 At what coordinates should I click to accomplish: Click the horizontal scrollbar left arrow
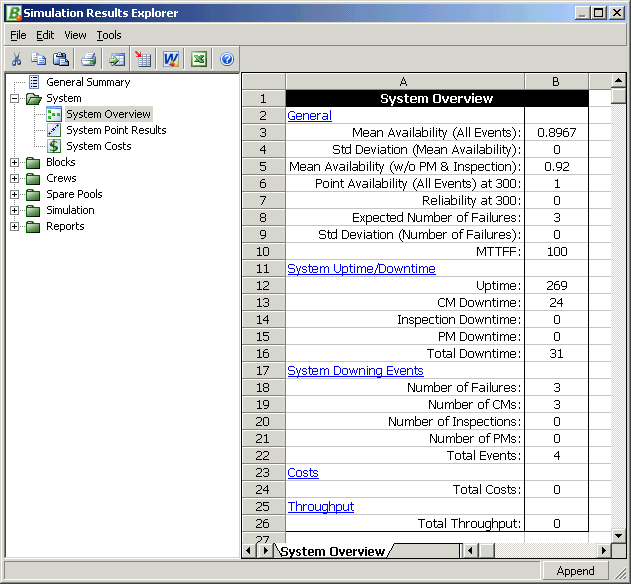[470, 551]
